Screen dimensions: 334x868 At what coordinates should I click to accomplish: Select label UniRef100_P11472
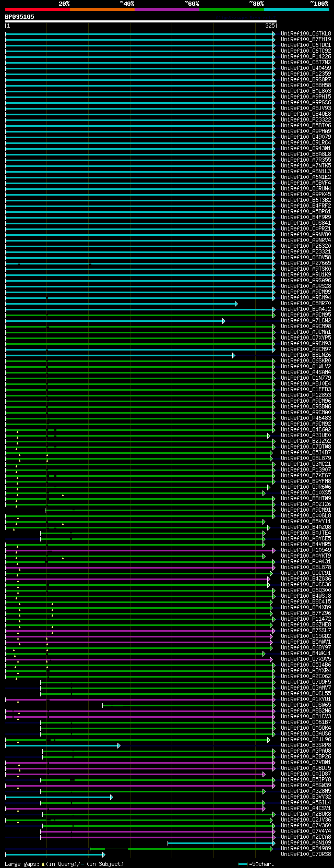pos(306,619)
